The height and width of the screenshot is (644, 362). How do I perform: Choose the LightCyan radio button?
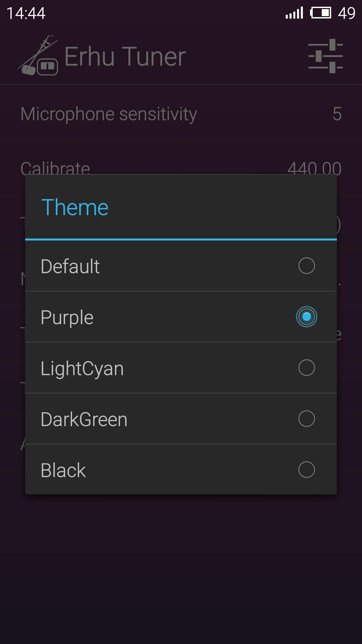point(306,368)
